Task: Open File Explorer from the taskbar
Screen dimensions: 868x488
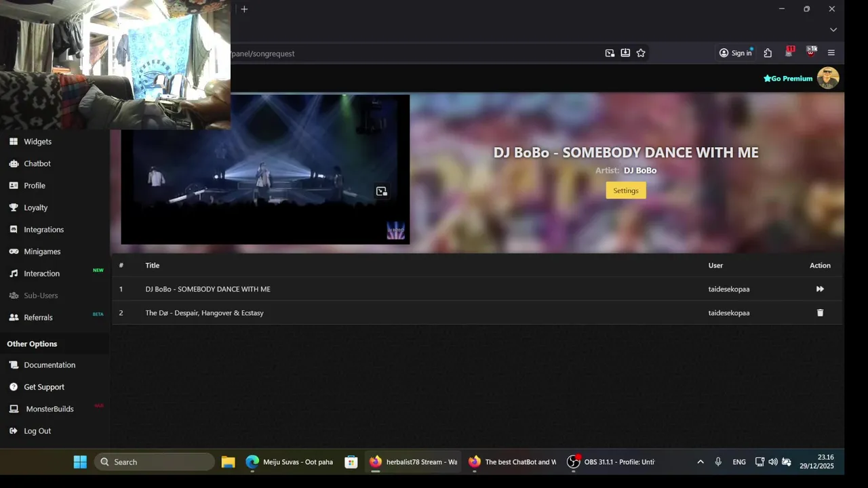Action: 228,462
